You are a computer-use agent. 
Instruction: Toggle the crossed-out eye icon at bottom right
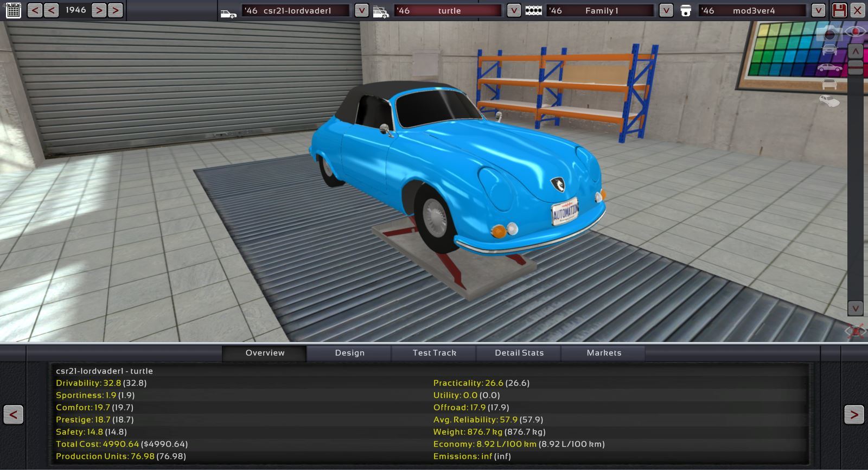pyautogui.click(x=856, y=331)
